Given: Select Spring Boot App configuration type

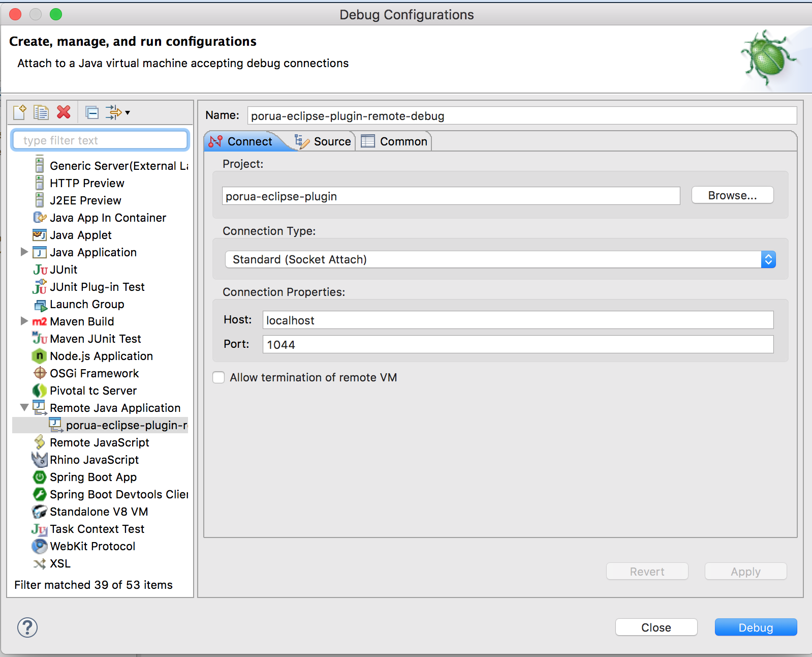Looking at the screenshot, I should point(92,477).
